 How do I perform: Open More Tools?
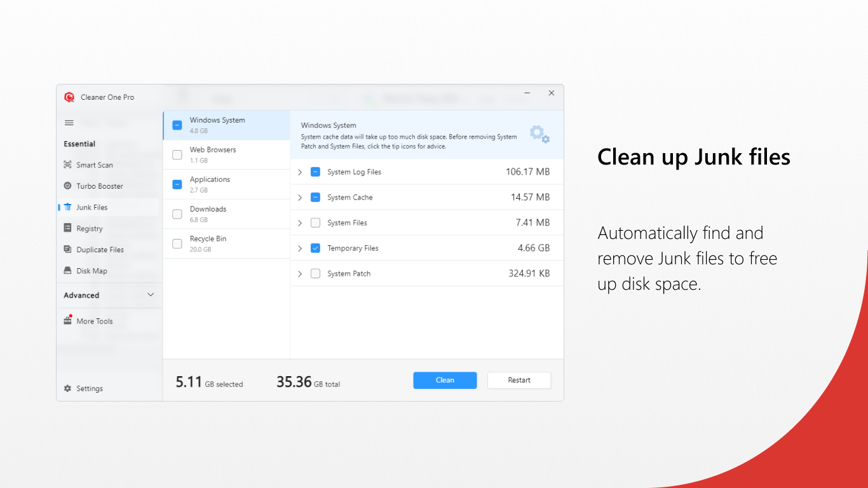95,321
